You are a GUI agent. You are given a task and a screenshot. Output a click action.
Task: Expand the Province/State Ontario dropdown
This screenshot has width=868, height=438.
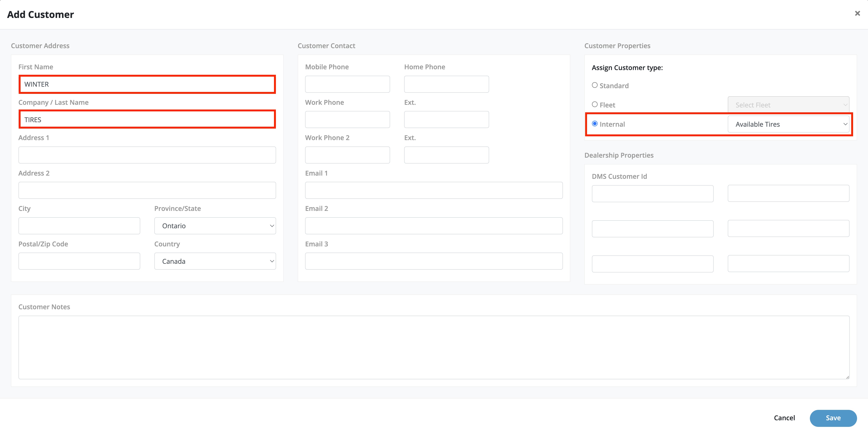click(215, 226)
